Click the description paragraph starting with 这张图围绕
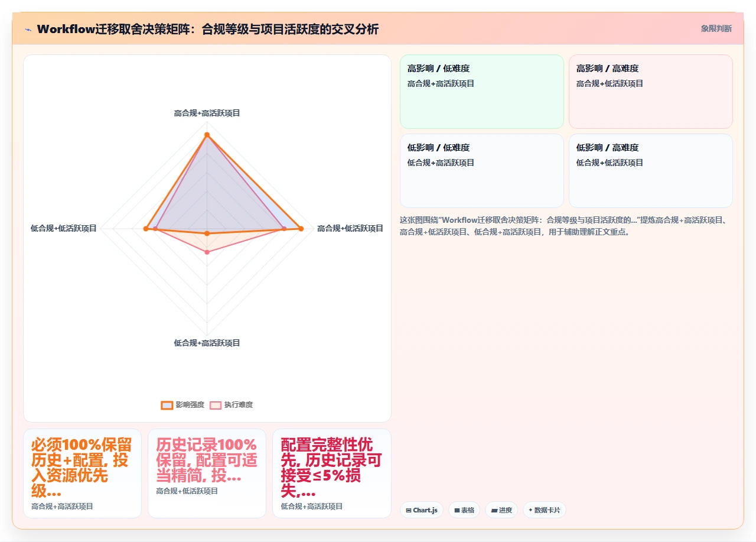 [566, 226]
